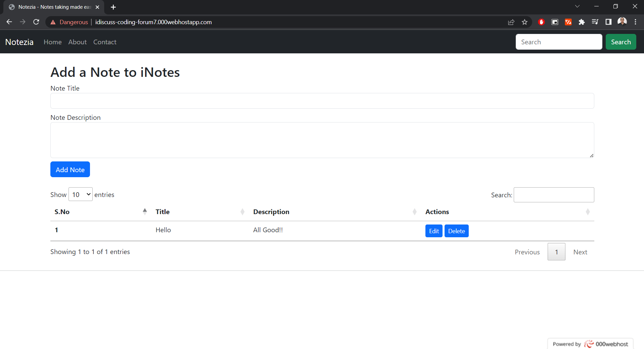
Task: Expand the tab search chevron
Action: pyautogui.click(x=578, y=6)
